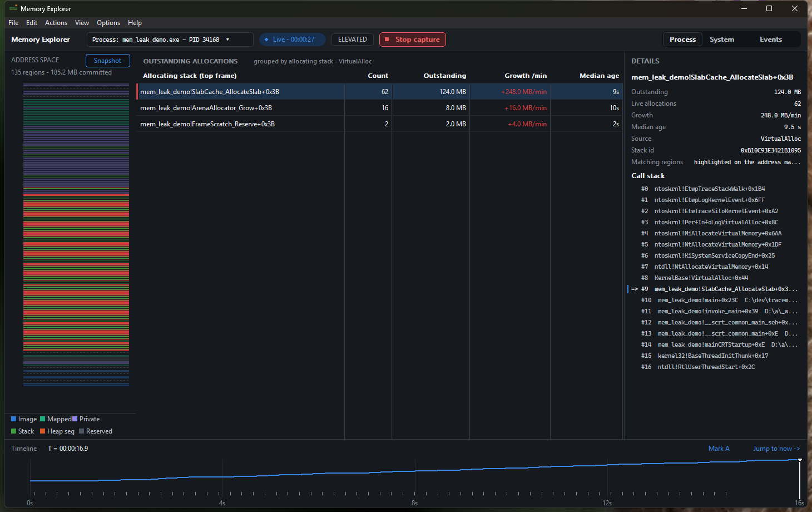Select call stack frame #1 EtwpLogKernelEvent
This screenshot has width=812, height=512.
715,200
